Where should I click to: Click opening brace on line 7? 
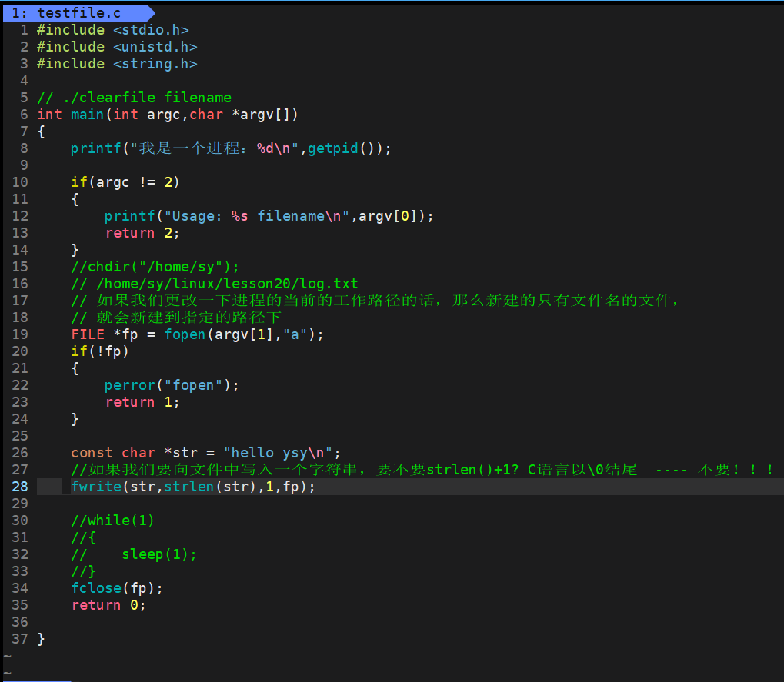tap(41, 131)
